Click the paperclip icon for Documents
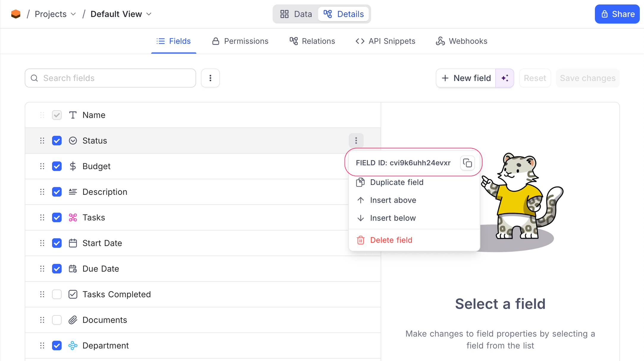The height and width of the screenshot is (361, 644). [73, 320]
